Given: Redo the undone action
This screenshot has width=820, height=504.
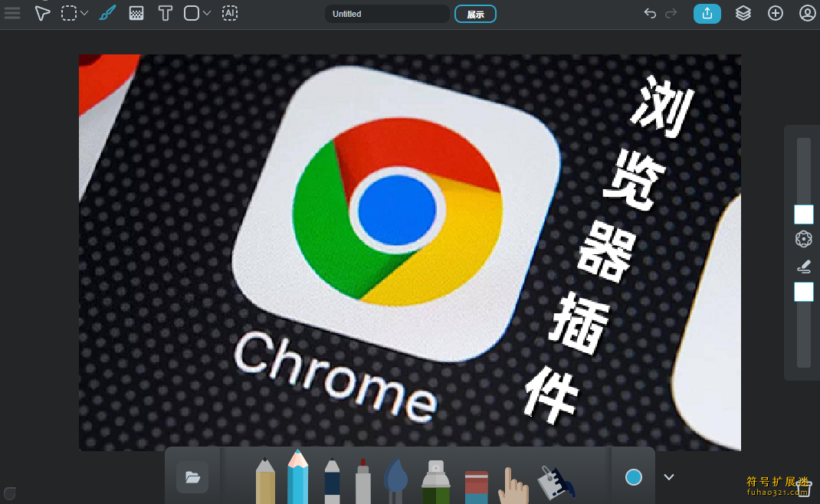Looking at the screenshot, I should coord(671,14).
